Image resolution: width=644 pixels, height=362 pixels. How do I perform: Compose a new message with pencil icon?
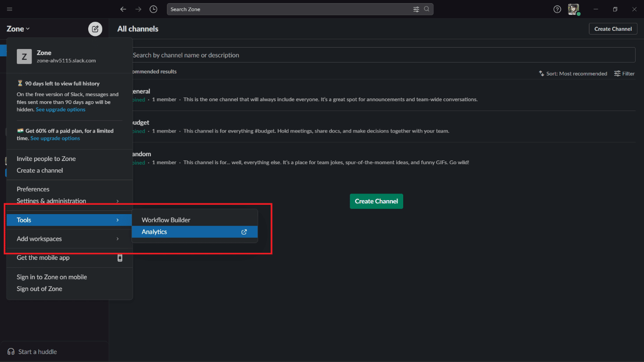pyautogui.click(x=95, y=29)
